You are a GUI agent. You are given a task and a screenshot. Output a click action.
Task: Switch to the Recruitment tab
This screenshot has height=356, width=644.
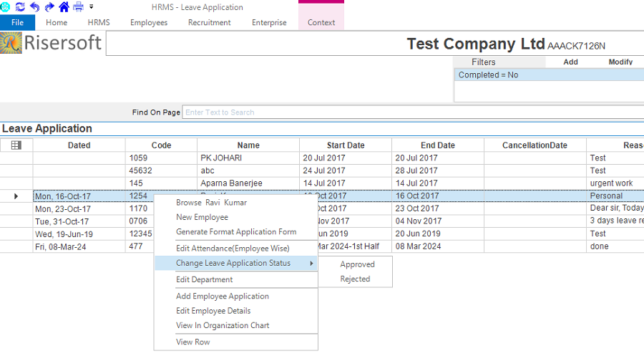point(209,22)
